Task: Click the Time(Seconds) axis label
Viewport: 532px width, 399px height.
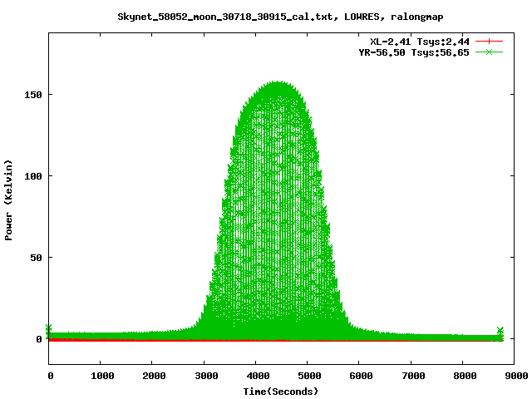Action: pos(281,392)
